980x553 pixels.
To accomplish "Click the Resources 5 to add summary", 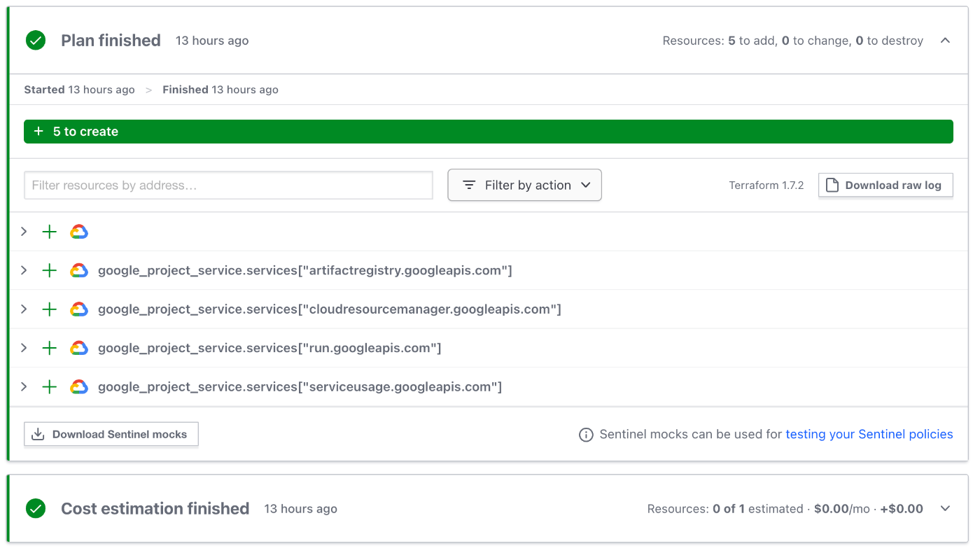I will tap(793, 41).
